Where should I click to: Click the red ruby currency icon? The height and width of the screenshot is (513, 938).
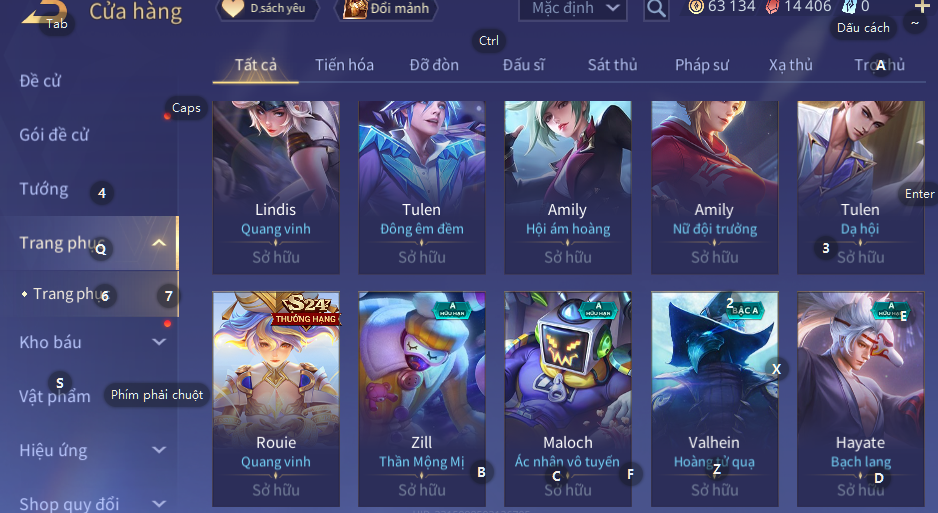[x=772, y=7]
